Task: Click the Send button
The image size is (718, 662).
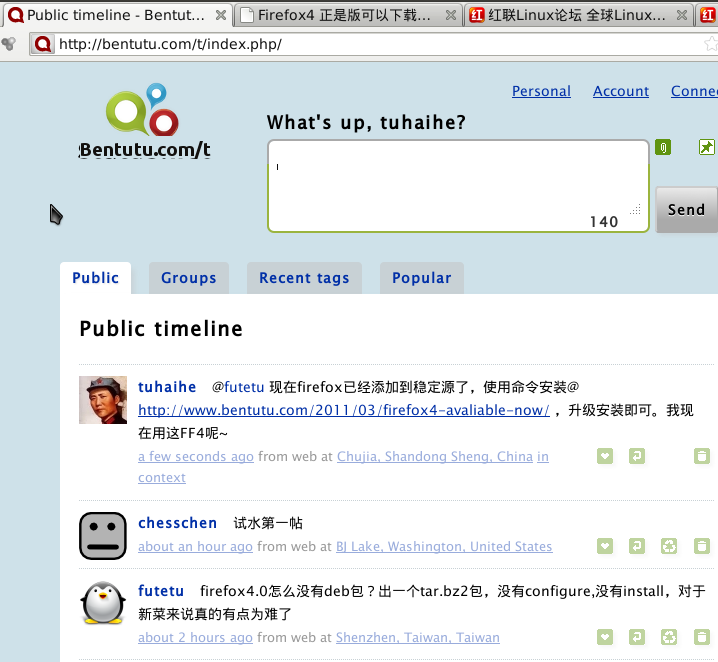Action: tap(686, 210)
